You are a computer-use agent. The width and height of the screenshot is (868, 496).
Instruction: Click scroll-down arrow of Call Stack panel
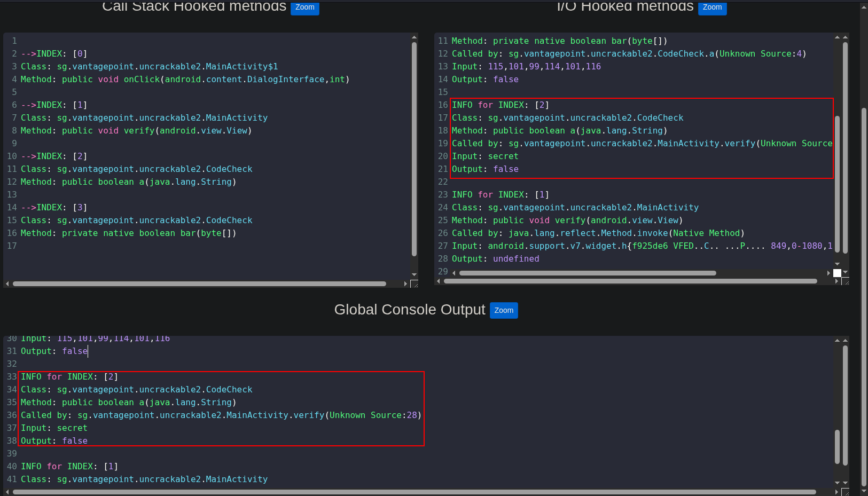click(414, 275)
